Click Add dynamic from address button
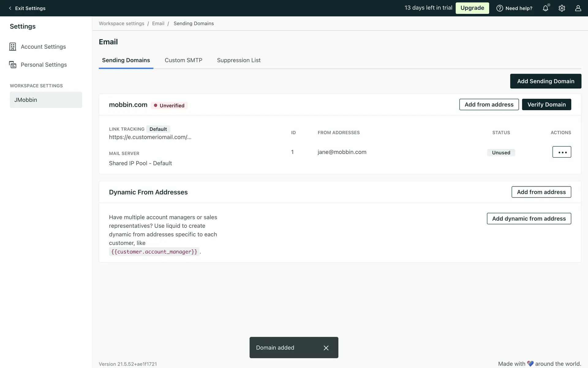This screenshot has width=588, height=368. pos(529,219)
